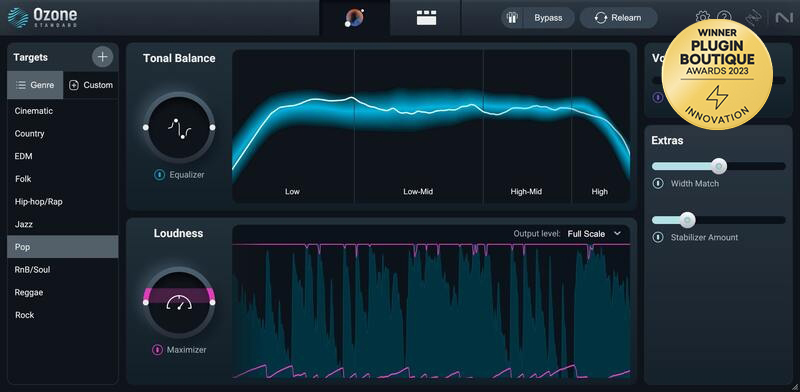The width and height of the screenshot is (800, 392).
Task: Click the Stabilizer Amount slider handle
Action: point(687,220)
